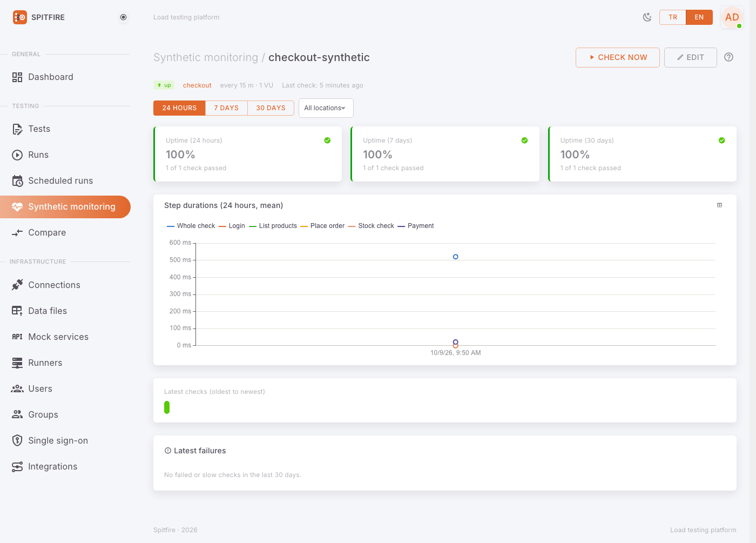Open the help question mark icon

tap(728, 57)
